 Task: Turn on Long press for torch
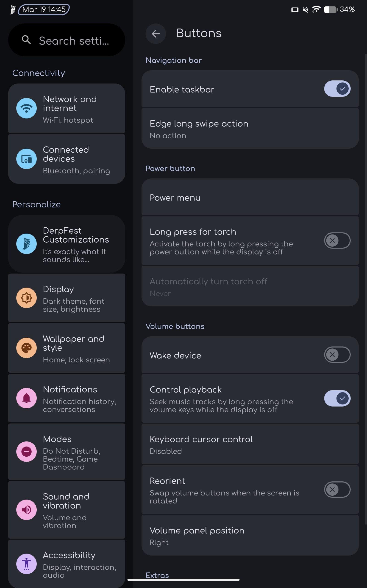pyautogui.click(x=337, y=240)
